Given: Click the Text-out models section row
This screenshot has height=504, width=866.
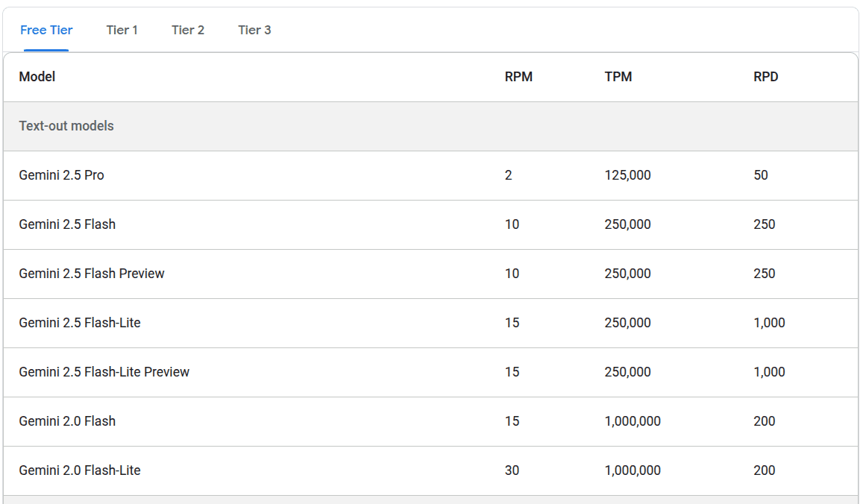Looking at the screenshot, I should (x=66, y=126).
